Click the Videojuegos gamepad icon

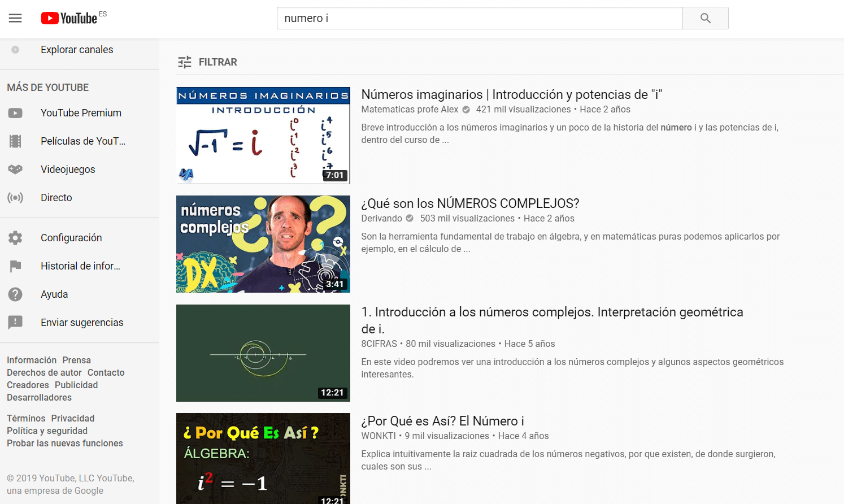(15, 170)
